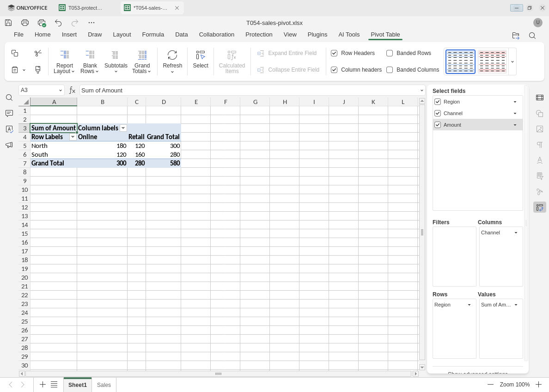
Task: Open the Blank Rows dropdown
Action: tap(90, 61)
